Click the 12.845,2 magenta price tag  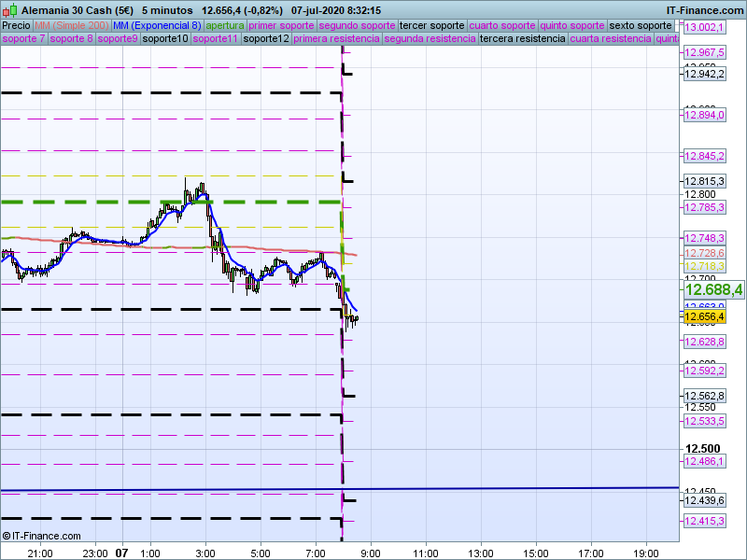tap(705, 156)
